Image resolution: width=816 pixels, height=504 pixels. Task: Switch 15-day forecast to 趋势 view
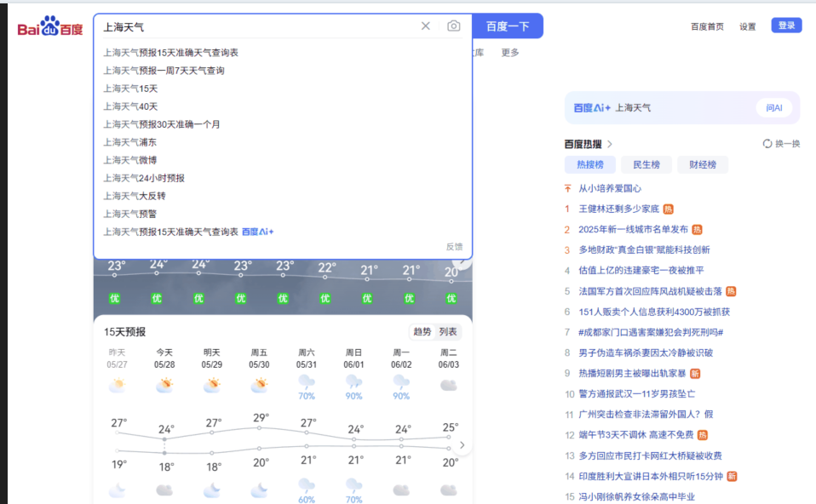pos(422,331)
